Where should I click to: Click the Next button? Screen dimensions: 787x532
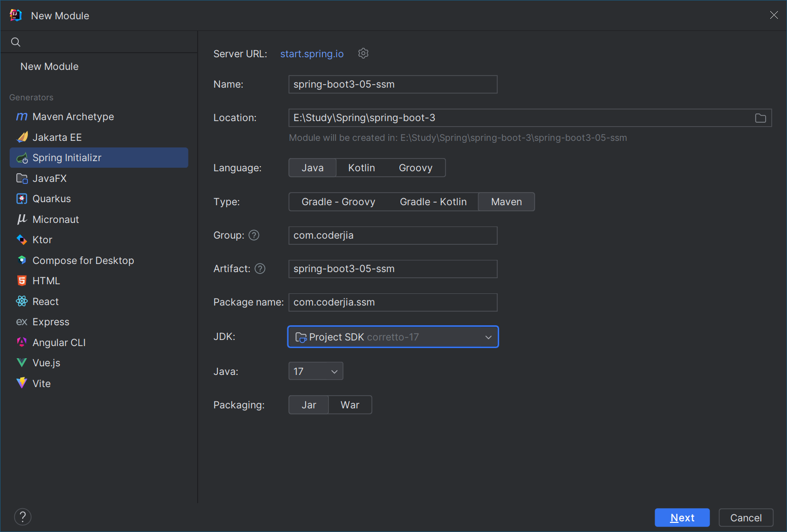[682, 518]
